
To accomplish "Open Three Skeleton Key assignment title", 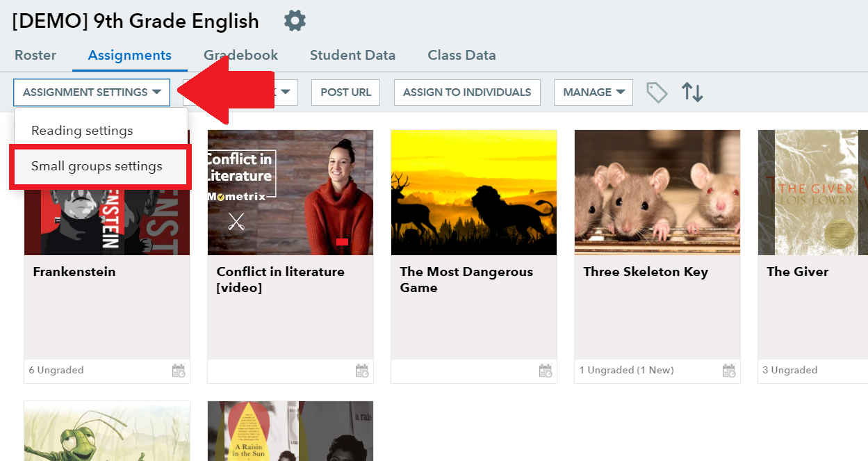I will pos(646,272).
